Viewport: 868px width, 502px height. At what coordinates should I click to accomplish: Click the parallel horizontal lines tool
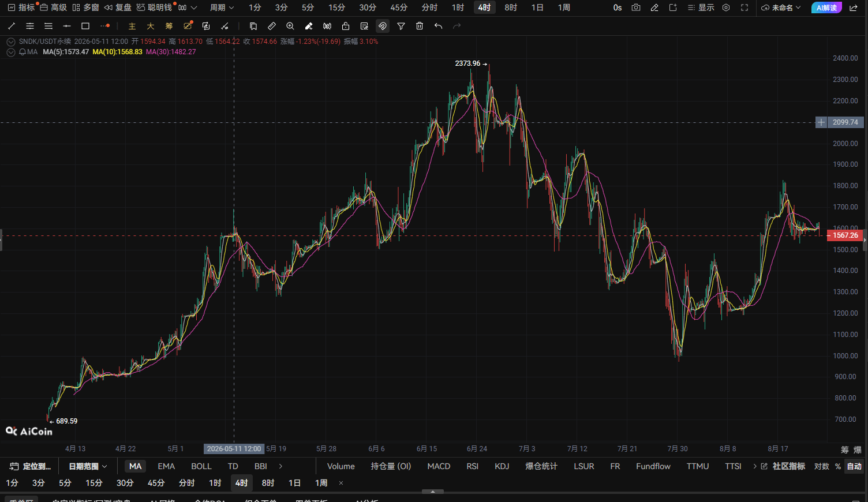click(30, 26)
